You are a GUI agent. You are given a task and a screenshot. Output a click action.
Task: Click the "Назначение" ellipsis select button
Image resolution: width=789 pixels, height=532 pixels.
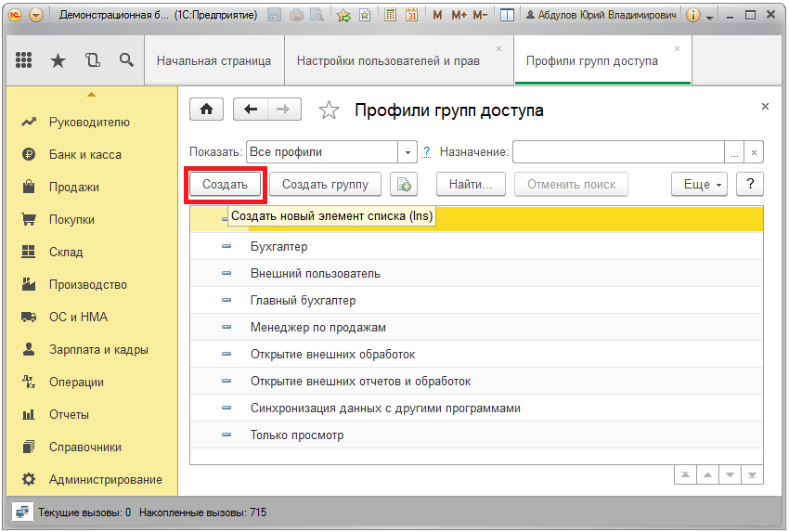[734, 152]
